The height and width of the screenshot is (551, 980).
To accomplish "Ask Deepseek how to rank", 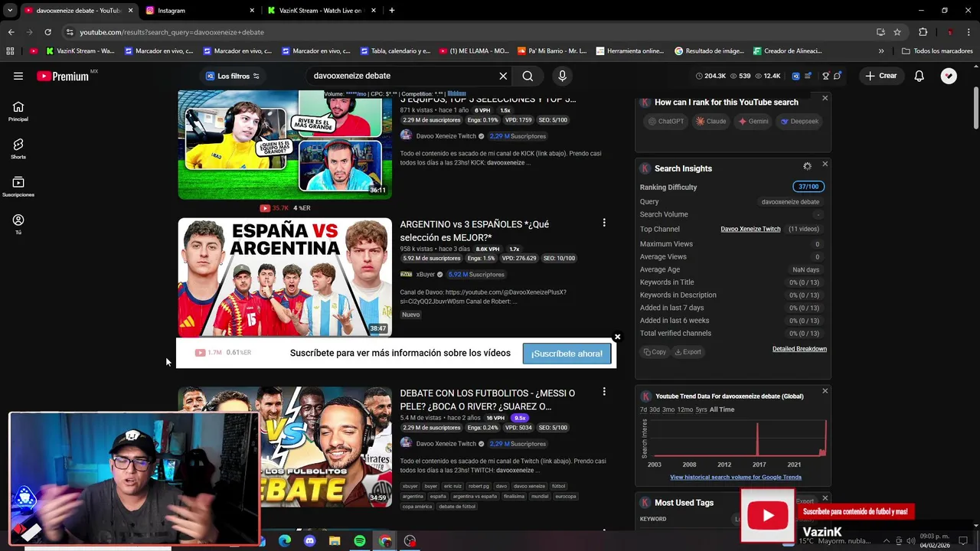I will 799,121.
